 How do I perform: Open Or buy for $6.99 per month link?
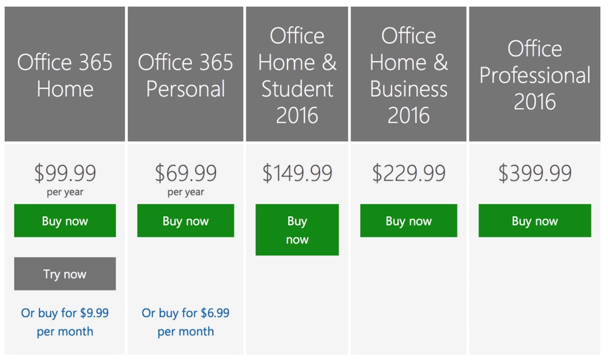(x=185, y=322)
